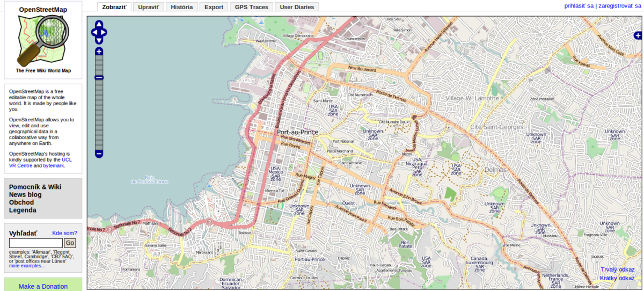Click the Fort National map label

pyautogui.click(x=343, y=141)
